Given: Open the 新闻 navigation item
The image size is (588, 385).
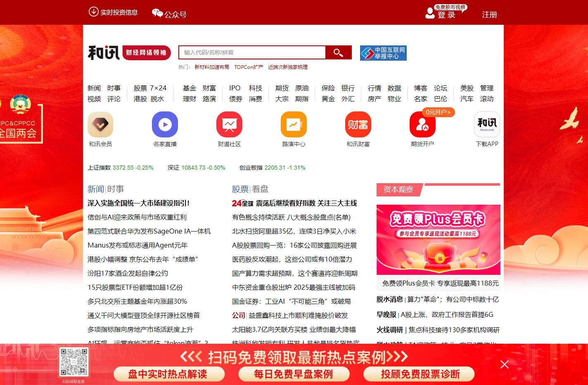Looking at the screenshot, I should [94, 88].
